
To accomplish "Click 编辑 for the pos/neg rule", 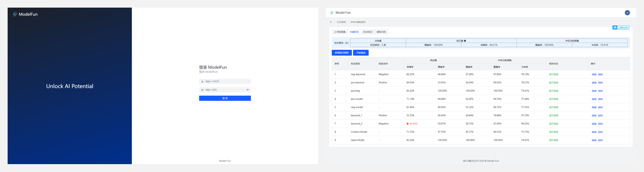I will click(x=594, y=91).
